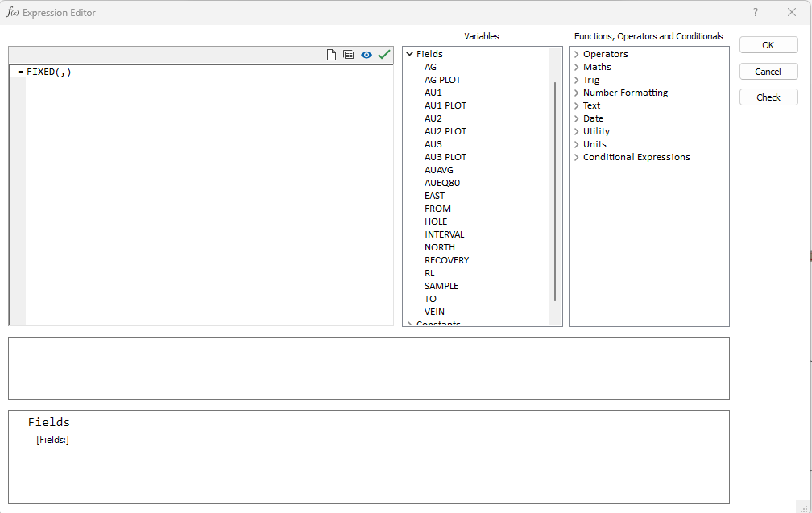Collapse the Fields tree node
This screenshot has height=513, width=812.
tap(409, 54)
